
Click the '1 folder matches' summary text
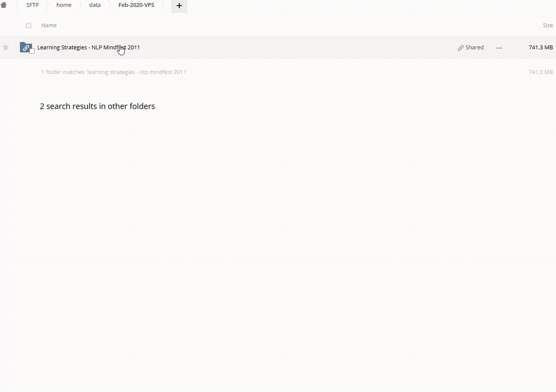click(114, 72)
